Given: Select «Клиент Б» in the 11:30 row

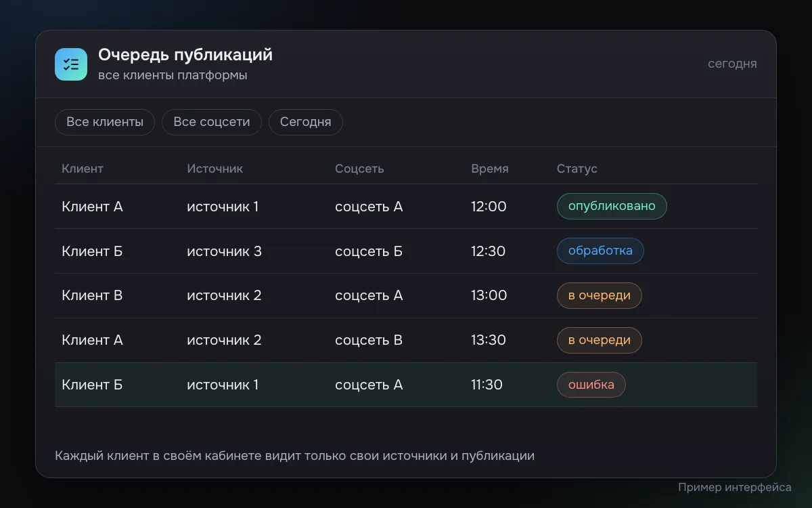Looking at the screenshot, I should coord(92,385).
